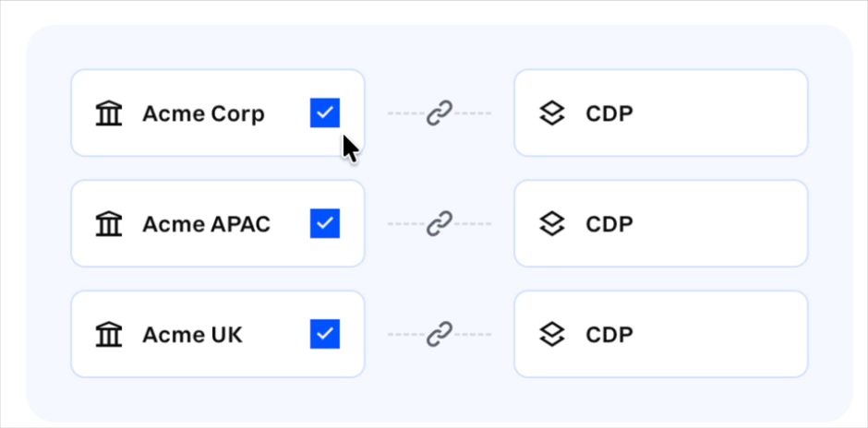The height and width of the screenshot is (428, 868).
Task: Click the layers icon in the middle CDP card
Action: point(552,224)
